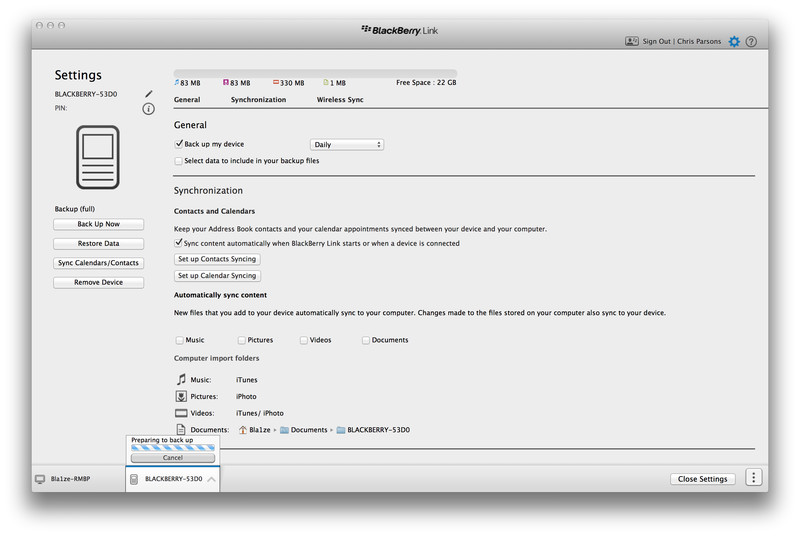Select BLACKBERRY-53D0 device tab in bottom bar
The image size is (800, 536).
coord(172,479)
